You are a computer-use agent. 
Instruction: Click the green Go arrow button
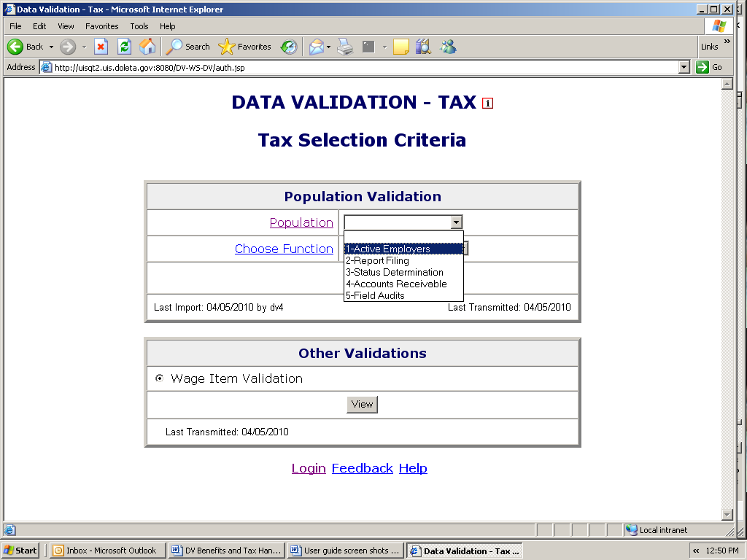703,67
